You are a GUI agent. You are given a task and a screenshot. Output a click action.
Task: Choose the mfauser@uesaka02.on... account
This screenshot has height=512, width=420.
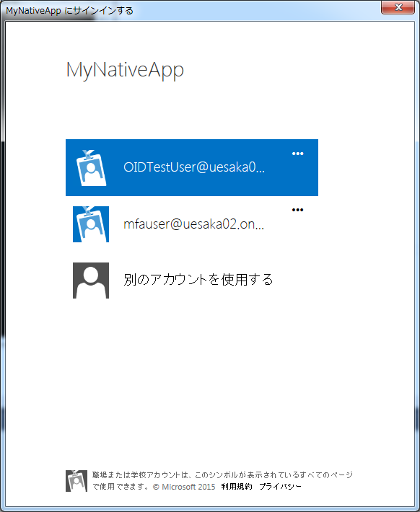click(193, 224)
